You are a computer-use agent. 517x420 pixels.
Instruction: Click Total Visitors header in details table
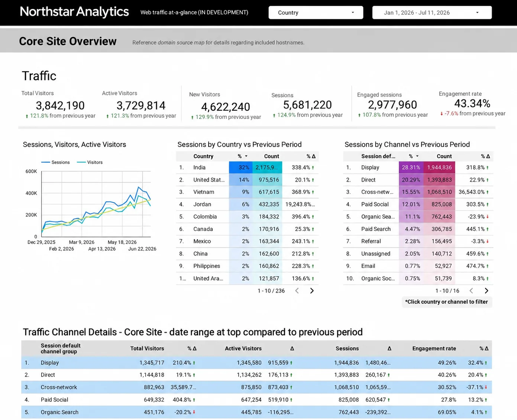click(147, 348)
